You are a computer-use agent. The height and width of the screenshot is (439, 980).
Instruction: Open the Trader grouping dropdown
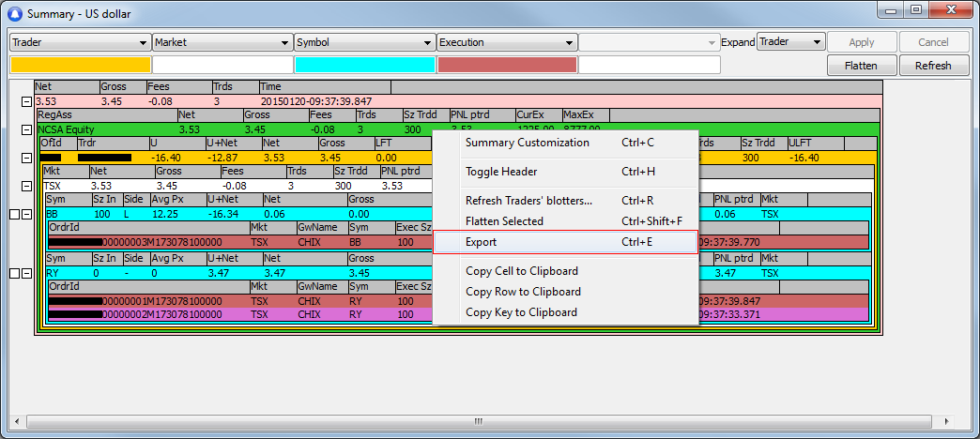click(x=143, y=42)
